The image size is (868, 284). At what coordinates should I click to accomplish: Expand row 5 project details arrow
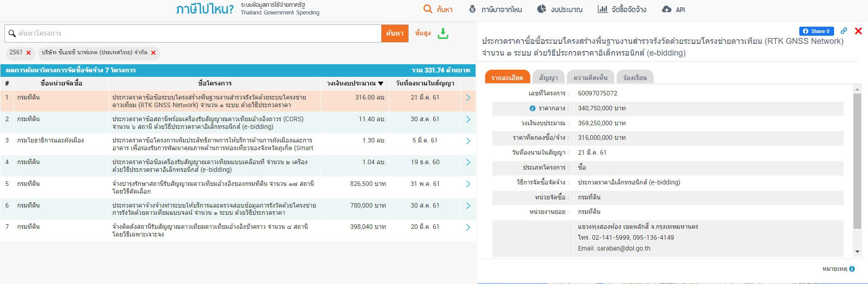(x=468, y=184)
